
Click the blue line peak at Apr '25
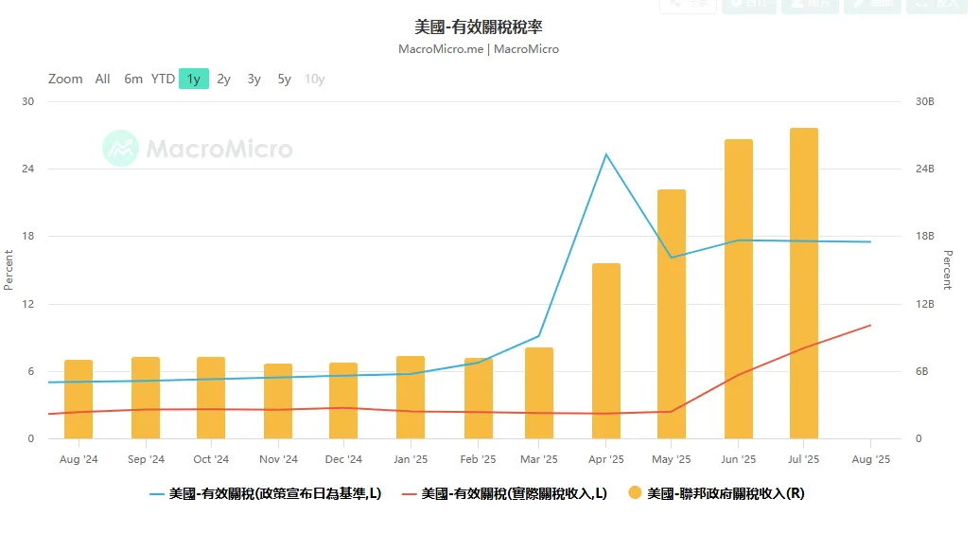point(606,154)
